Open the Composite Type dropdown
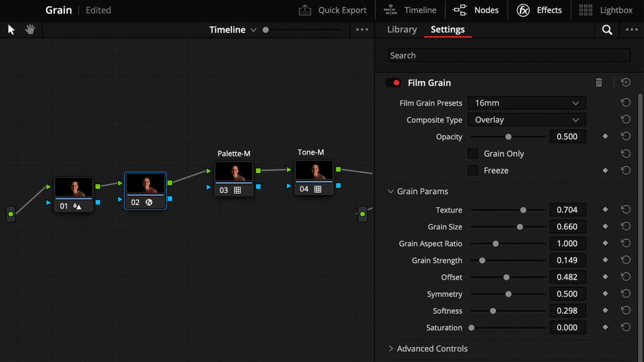Image resolution: width=644 pixels, height=362 pixels. [x=526, y=119]
